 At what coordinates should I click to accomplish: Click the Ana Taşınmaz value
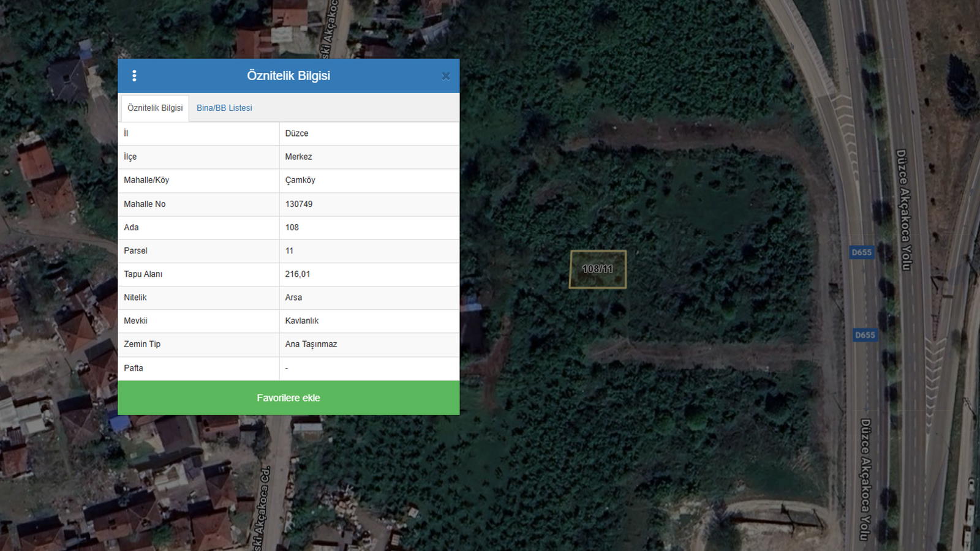(x=311, y=344)
